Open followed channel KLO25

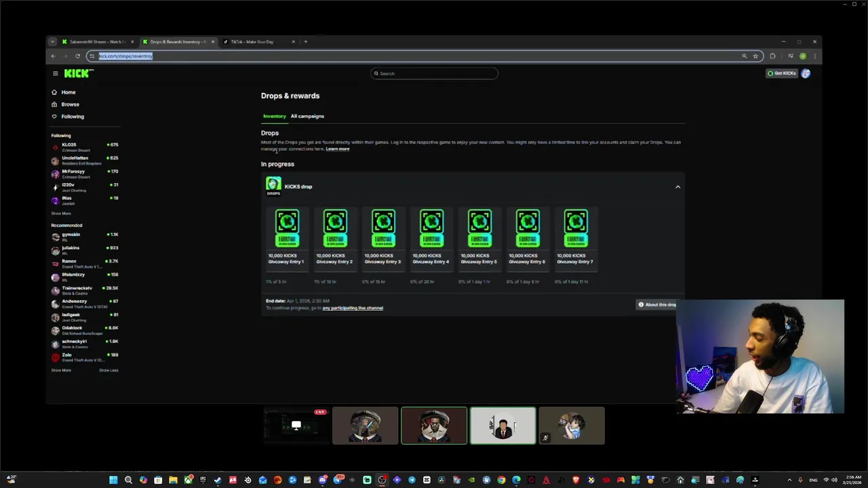pos(85,147)
